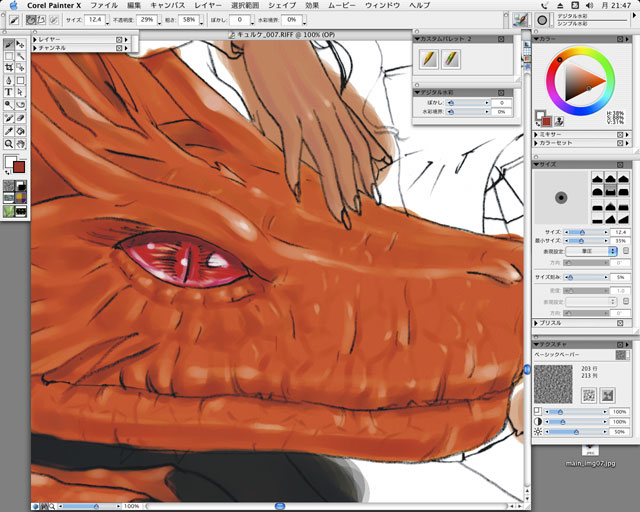Image resolution: width=640 pixels, height=512 pixels.
Task: Enable freehand stroke mode on the property bar
Action: (x=31, y=20)
